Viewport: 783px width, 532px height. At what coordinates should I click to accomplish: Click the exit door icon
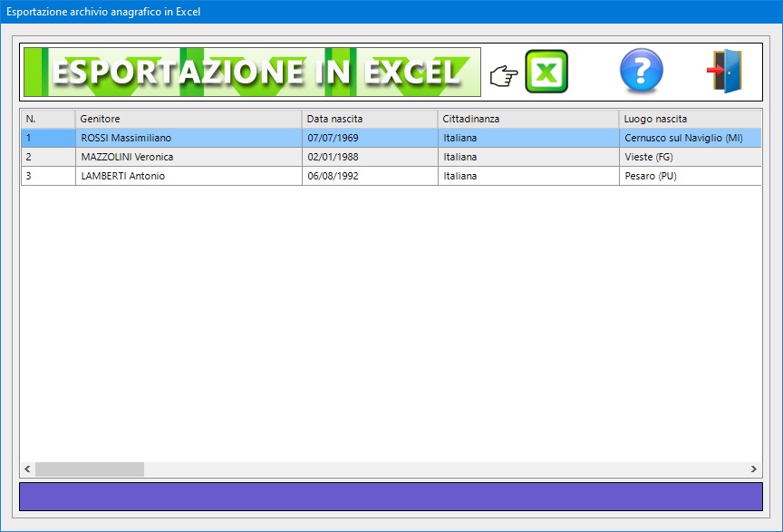click(725, 72)
